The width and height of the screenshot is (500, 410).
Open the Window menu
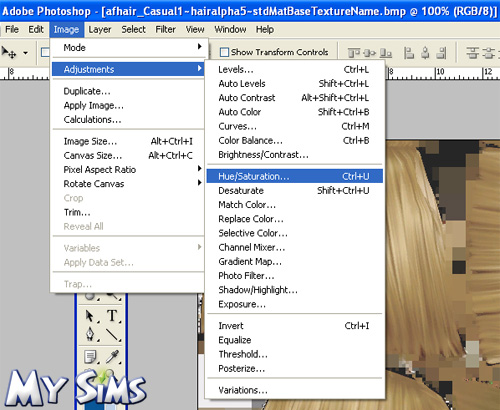230,29
